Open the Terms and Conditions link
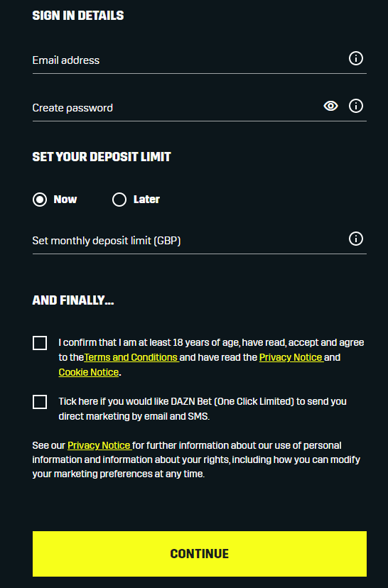The height and width of the screenshot is (588, 388). coord(131,357)
